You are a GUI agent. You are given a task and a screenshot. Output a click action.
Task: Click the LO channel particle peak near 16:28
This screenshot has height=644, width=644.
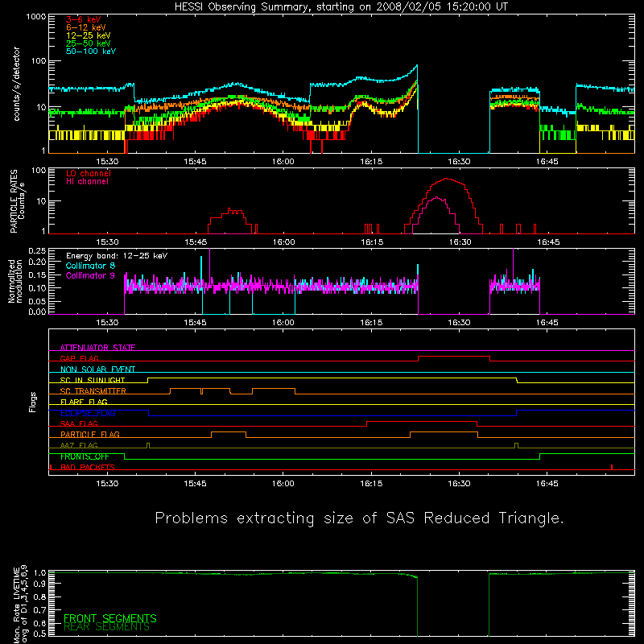pyautogui.click(x=447, y=179)
